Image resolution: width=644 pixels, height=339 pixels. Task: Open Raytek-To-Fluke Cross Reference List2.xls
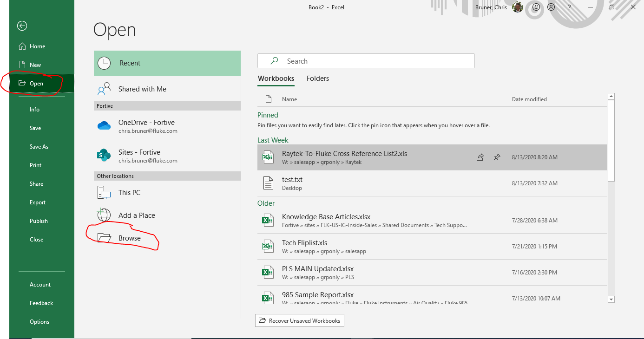coord(432,157)
